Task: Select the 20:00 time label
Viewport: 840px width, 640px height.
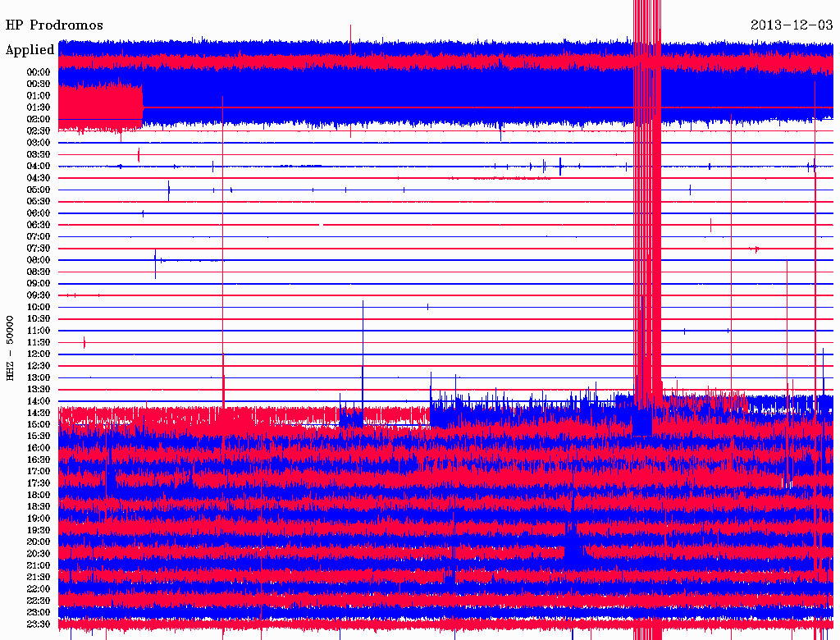Action: 39,542
